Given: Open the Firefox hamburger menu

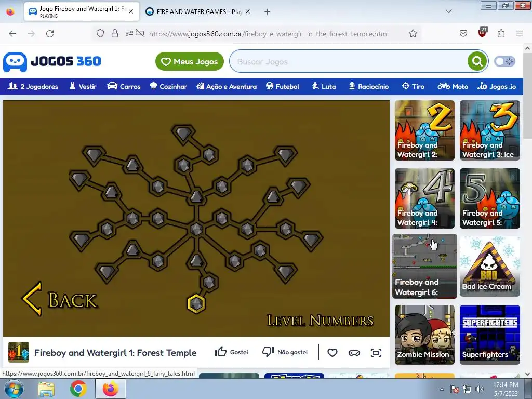Looking at the screenshot, I should coord(520,33).
